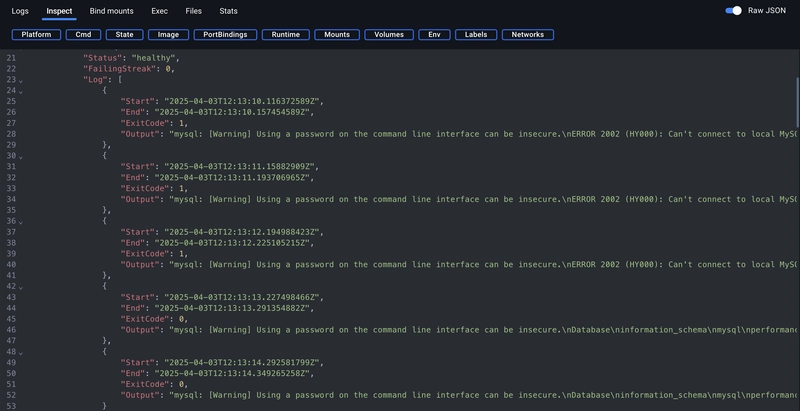This screenshot has width=800, height=411.
Task: Click the Start value 2025-04-03T12:13:14.292581799Z
Action: tap(244, 363)
